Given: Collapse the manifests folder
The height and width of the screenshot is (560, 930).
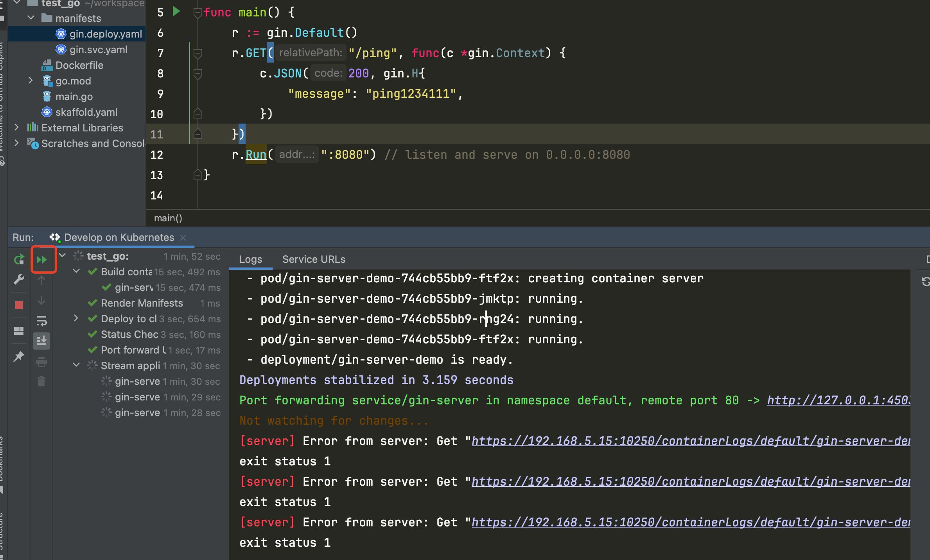Looking at the screenshot, I should [31, 18].
